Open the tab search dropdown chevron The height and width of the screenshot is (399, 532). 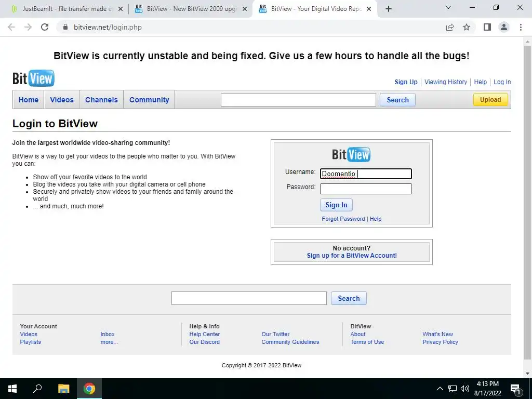coord(448,7)
